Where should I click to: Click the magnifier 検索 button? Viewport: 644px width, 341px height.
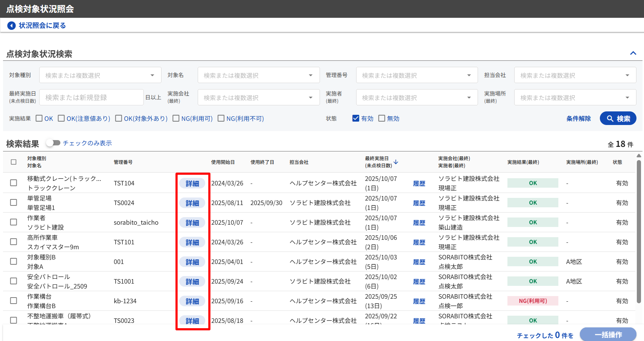click(x=618, y=119)
